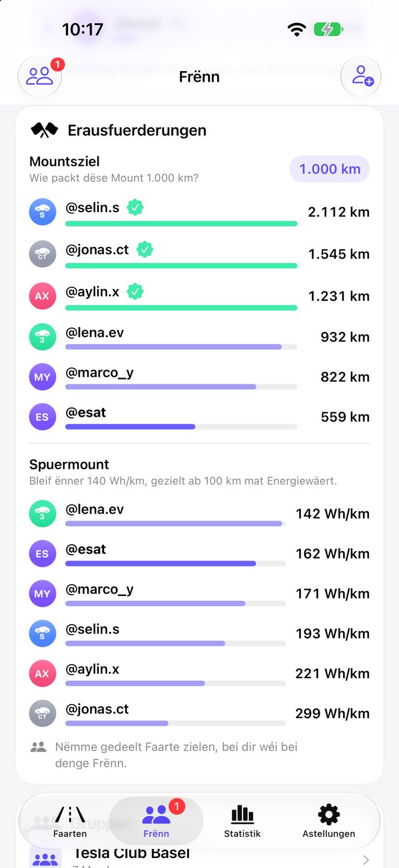This screenshot has width=399, height=868.
Task: Tap verified checkmark badge next to @aylin.x
Action: click(135, 291)
